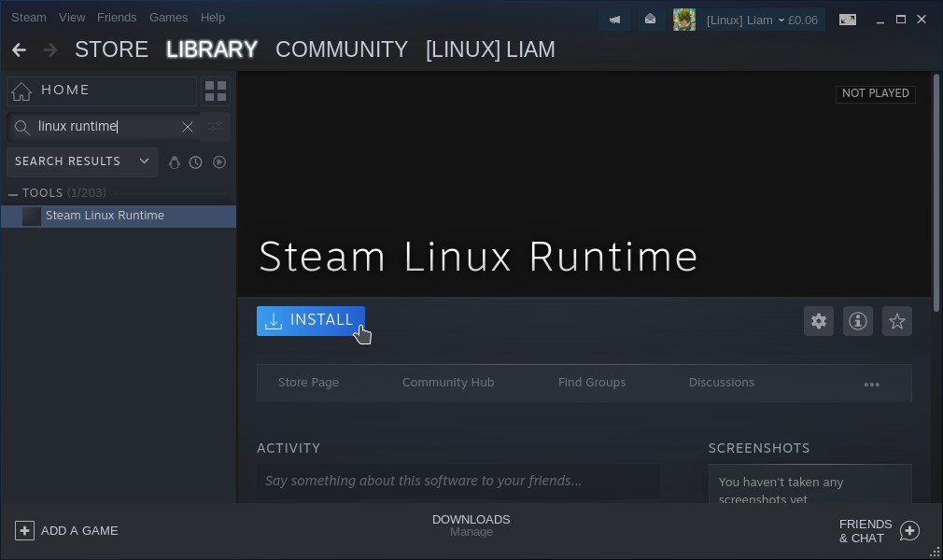Go forward with the right arrow
The height and width of the screenshot is (560, 943).
coord(49,49)
